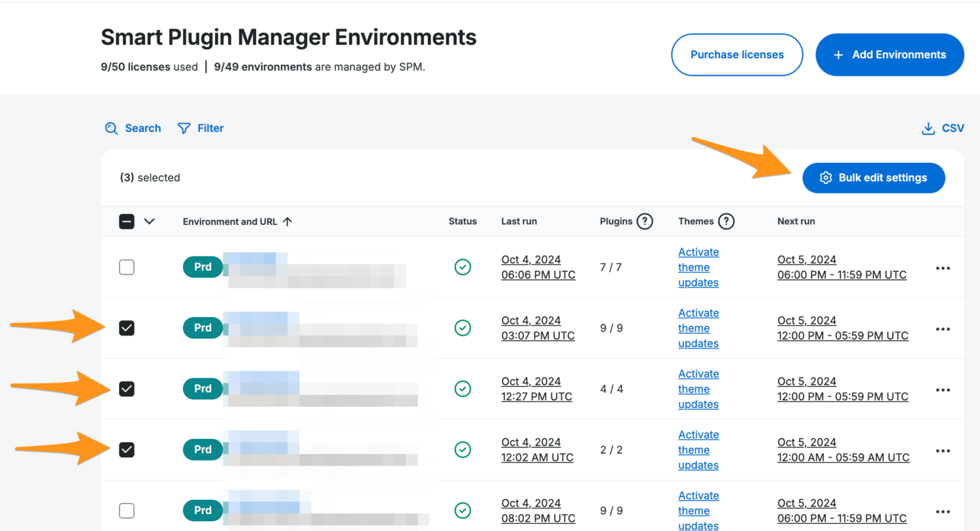The height and width of the screenshot is (531, 980).
Task: Click the select-all checkbox in the header
Action: tap(127, 221)
